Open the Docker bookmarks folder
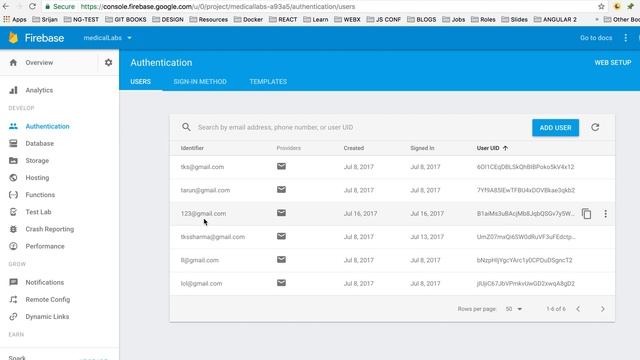The width and height of the screenshot is (640, 360). 248,19
